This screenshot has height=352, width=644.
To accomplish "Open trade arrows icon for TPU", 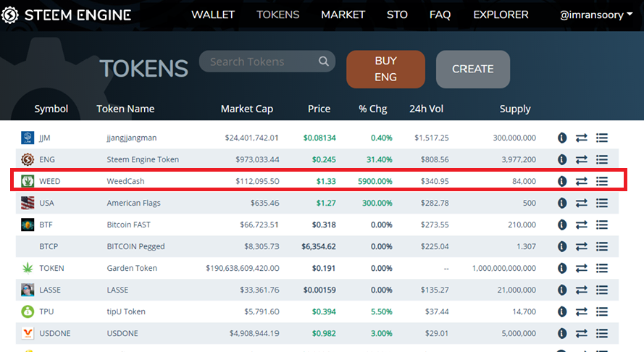I will point(582,311).
